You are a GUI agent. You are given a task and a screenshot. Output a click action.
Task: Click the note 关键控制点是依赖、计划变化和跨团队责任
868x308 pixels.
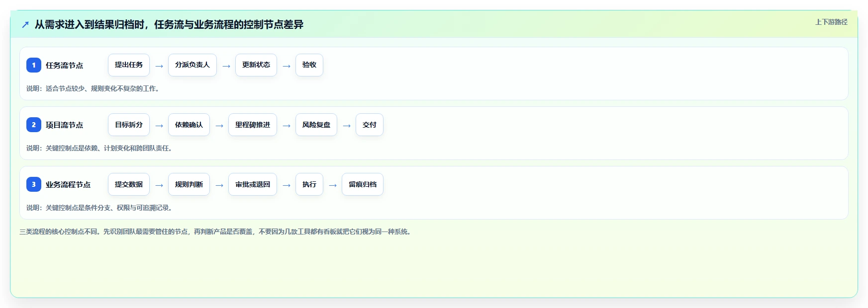pyautogui.click(x=99, y=148)
